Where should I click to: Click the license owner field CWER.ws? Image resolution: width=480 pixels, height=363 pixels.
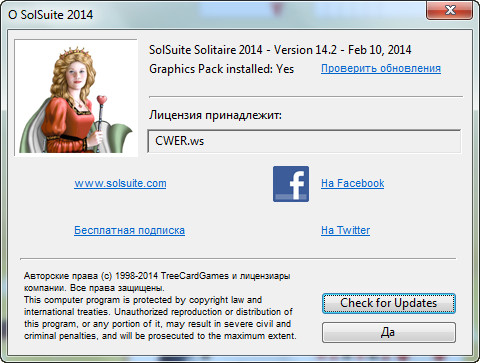(304, 141)
